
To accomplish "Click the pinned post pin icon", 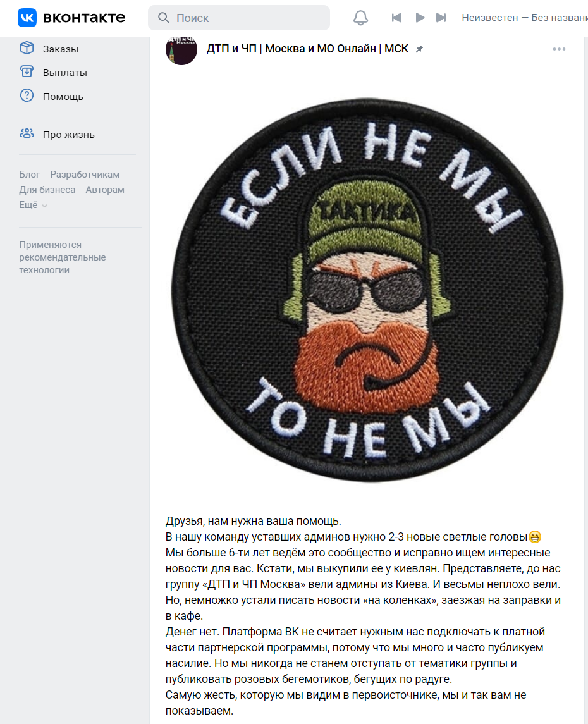I will coord(419,49).
